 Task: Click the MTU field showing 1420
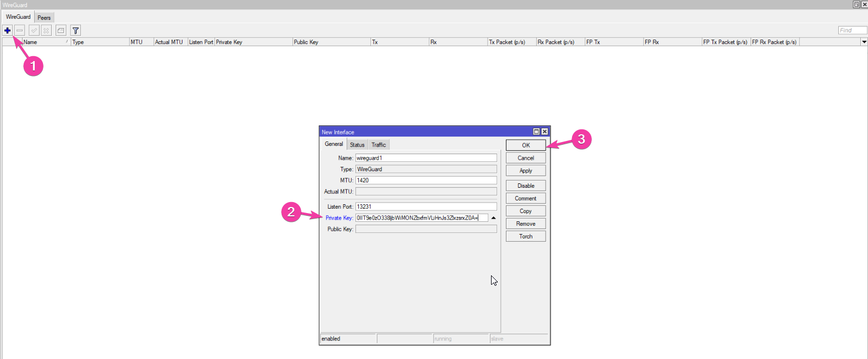point(426,180)
